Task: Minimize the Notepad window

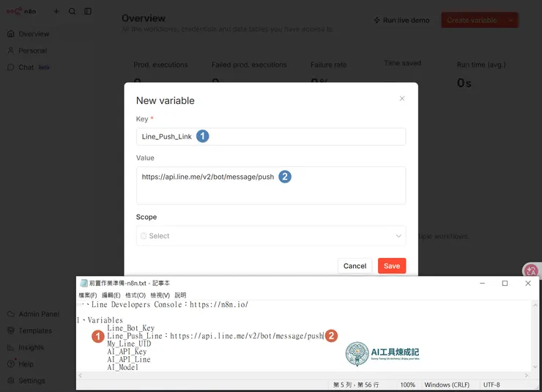Action: (x=482, y=283)
